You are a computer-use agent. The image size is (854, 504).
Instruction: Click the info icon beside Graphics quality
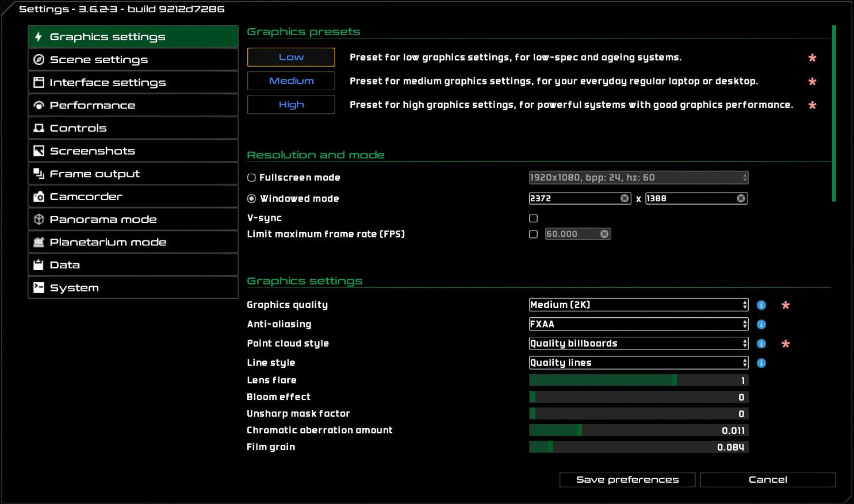[x=761, y=305]
